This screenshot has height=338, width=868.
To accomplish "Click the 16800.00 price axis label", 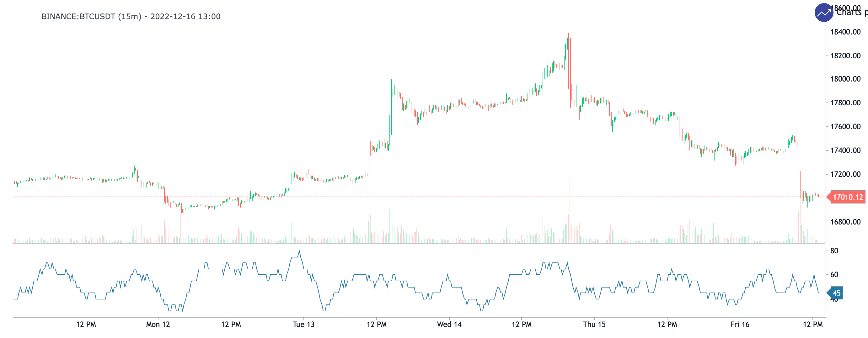I will [x=845, y=222].
